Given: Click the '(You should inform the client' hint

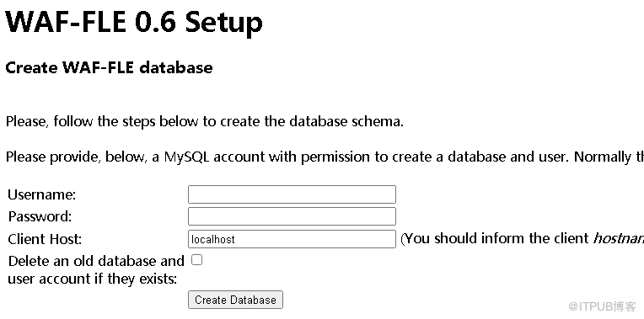Looking at the screenshot, I should 495,239.
